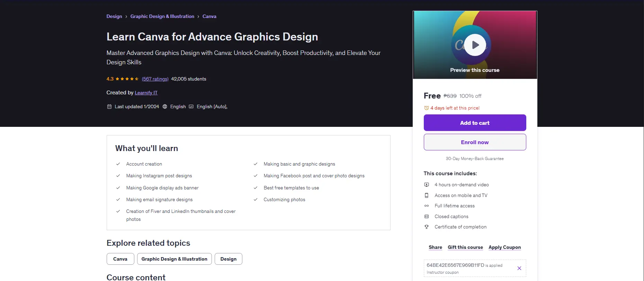Click Apply Coupon
The width and height of the screenshot is (644, 281).
point(504,247)
